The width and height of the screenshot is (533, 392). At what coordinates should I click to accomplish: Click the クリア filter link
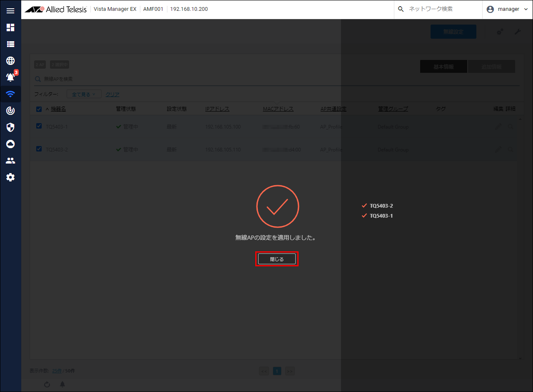tap(112, 94)
